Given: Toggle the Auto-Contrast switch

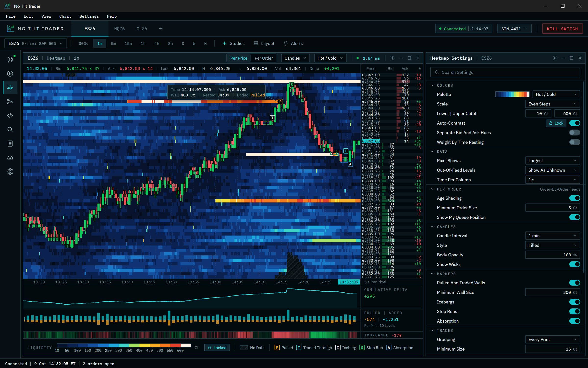Looking at the screenshot, I should point(575,123).
